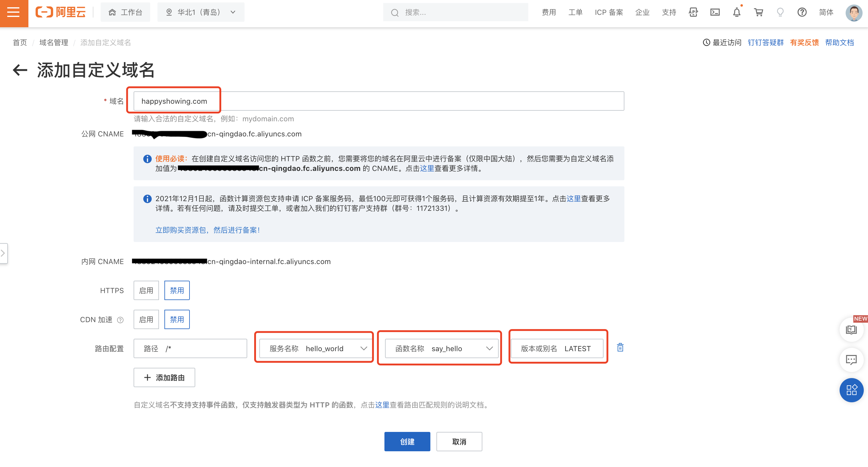This screenshot has width=868, height=467.
Task: Click the Aliyun logo
Action: coord(61,12)
